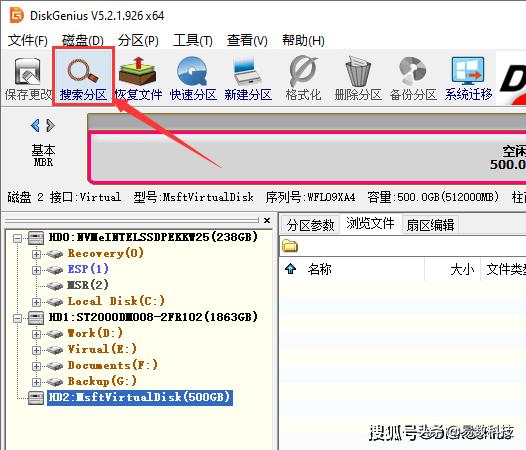The image size is (526, 450).
Task: Switch to the 分区参数 tab
Action: click(x=310, y=225)
